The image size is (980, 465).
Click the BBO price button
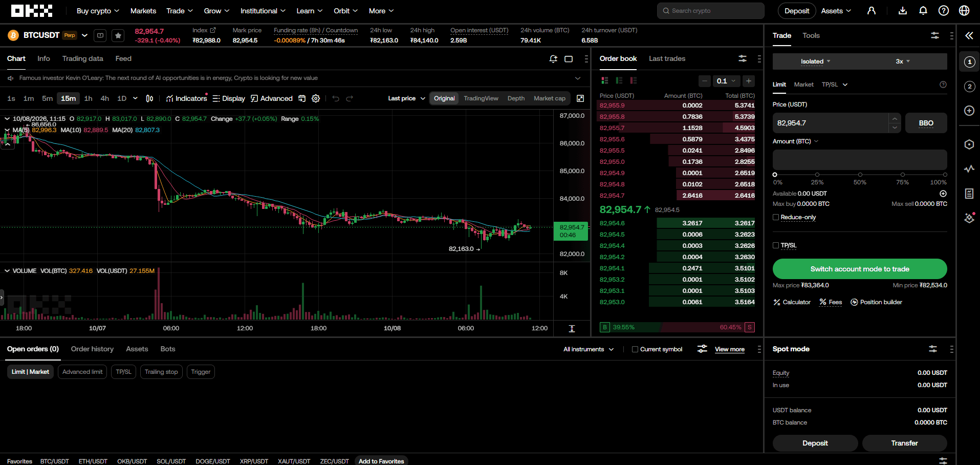click(x=926, y=123)
